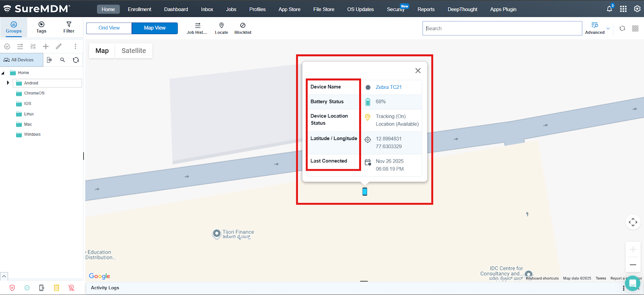The width and height of the screenshot is (644, 295).
Task: Open the settings gear icon
Action: point(637,9)
